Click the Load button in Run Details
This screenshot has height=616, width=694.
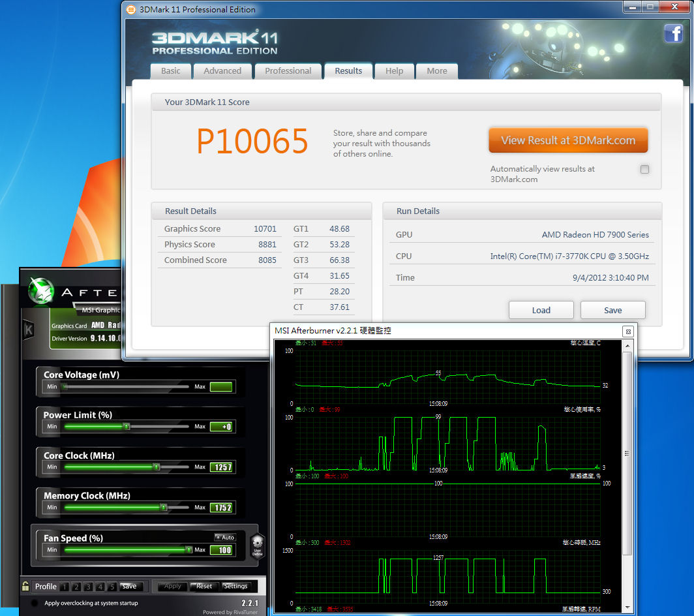tap(541, 310)
